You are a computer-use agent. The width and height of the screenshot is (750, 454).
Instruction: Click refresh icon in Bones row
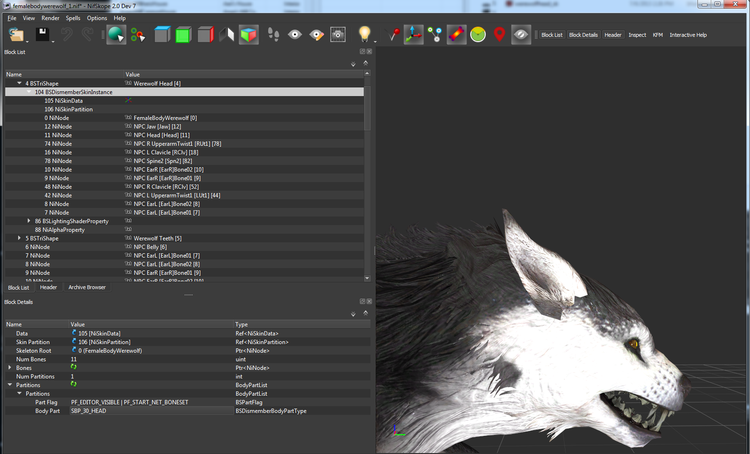click(x=74, y=367)
